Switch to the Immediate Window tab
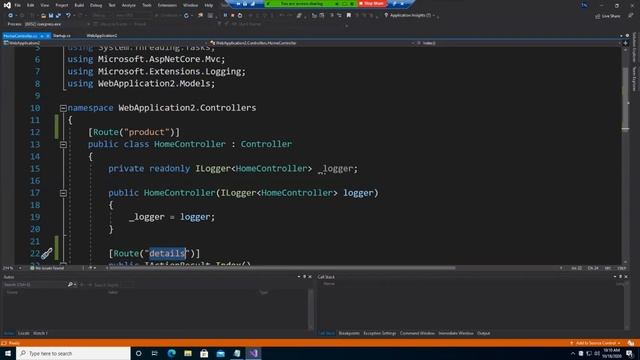 (x=456, y=333)
